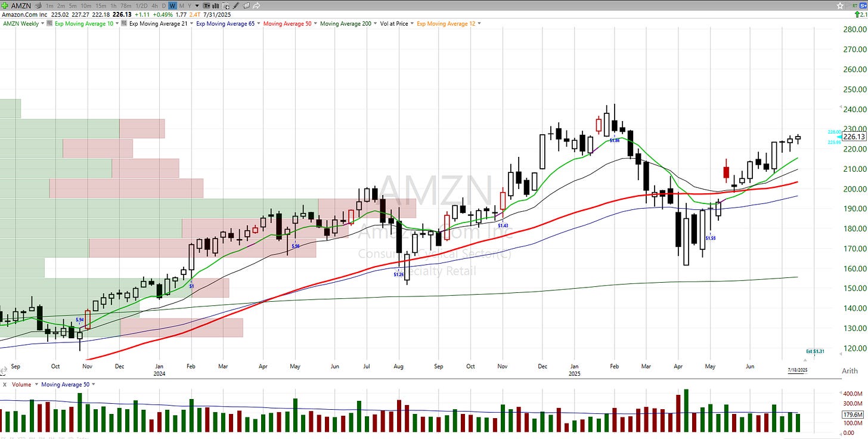Switch to the D daily timeframe
Viewport: 868px width, 439px height.
point(164,6)
